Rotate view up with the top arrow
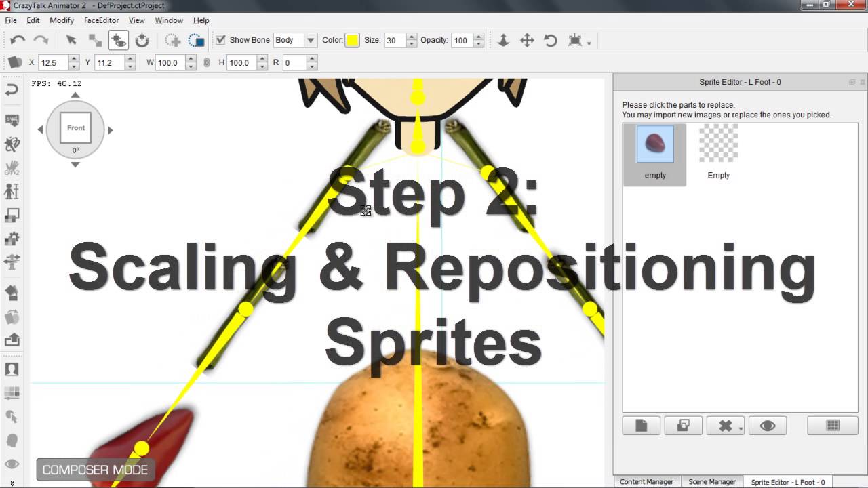 pos(75,96)
